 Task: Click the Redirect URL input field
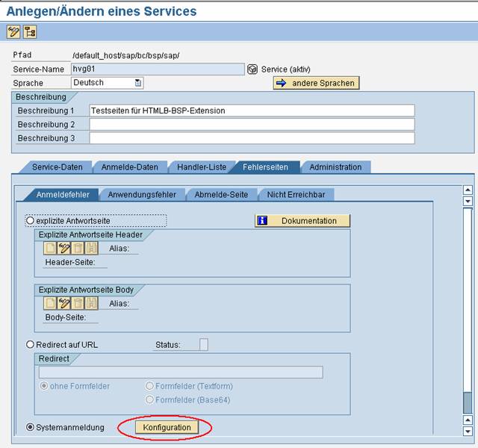coord(181,372)
